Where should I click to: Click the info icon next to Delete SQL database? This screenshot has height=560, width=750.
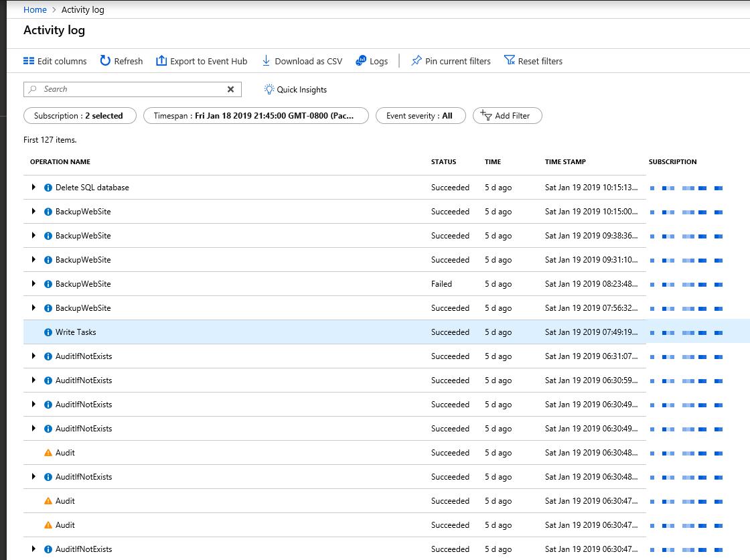pos(47,188)
